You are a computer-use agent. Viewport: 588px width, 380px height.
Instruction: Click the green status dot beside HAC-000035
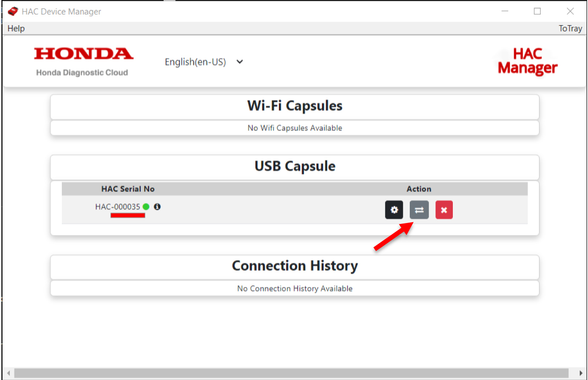tap(146, 207)
